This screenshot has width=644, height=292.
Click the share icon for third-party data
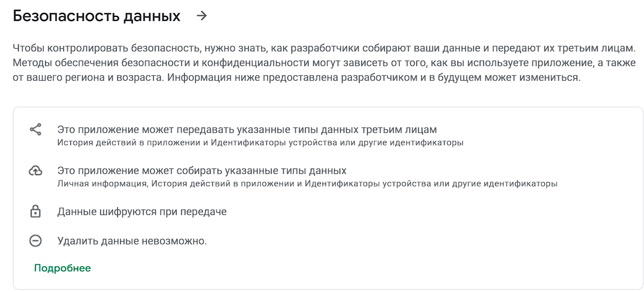(36, 130)
